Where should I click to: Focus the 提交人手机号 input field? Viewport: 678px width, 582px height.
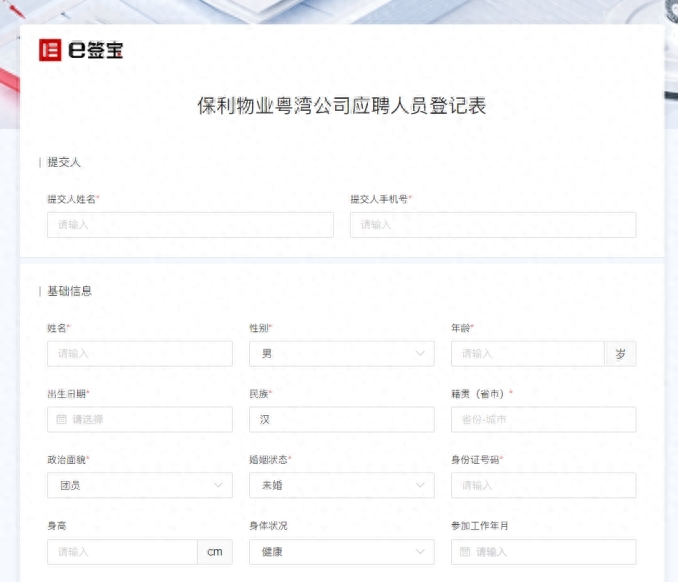[x=493, y=225]
